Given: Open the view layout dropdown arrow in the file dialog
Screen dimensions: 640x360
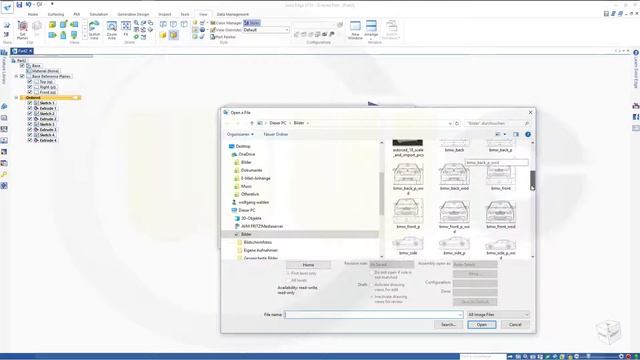Looking at the screenshot, I should tap(505, 134).
